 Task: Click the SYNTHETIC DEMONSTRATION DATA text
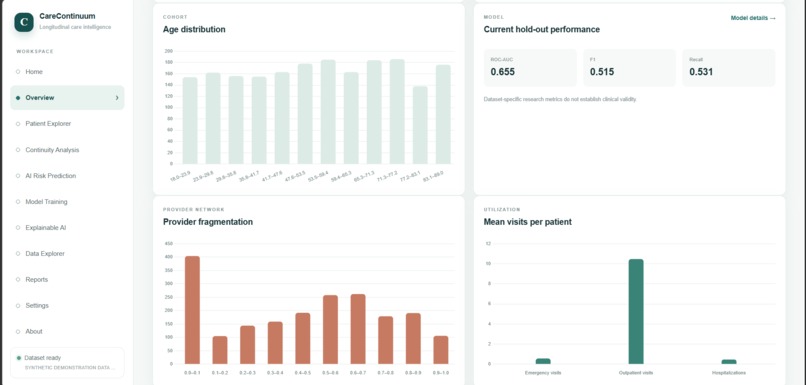coord(70,368)
